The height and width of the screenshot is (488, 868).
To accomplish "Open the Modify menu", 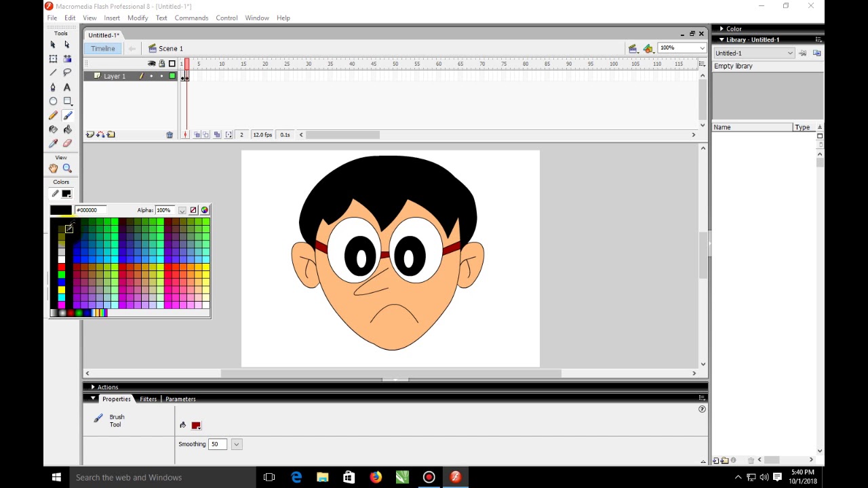I will 138,18.
